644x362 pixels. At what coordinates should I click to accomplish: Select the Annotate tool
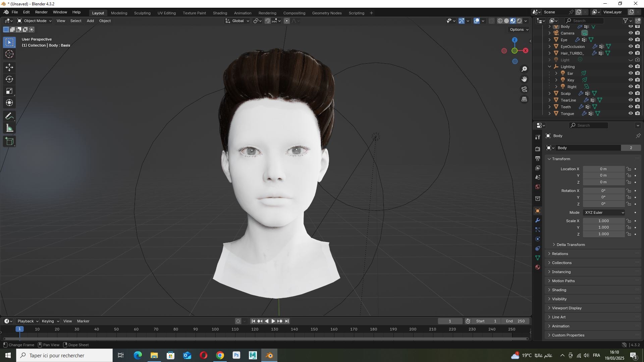coord(9,116)
